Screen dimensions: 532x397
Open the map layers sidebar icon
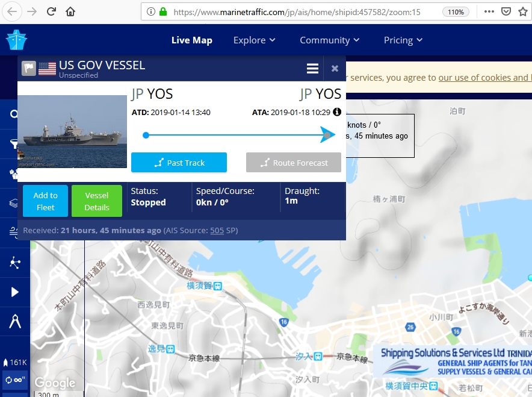[14, 203]
